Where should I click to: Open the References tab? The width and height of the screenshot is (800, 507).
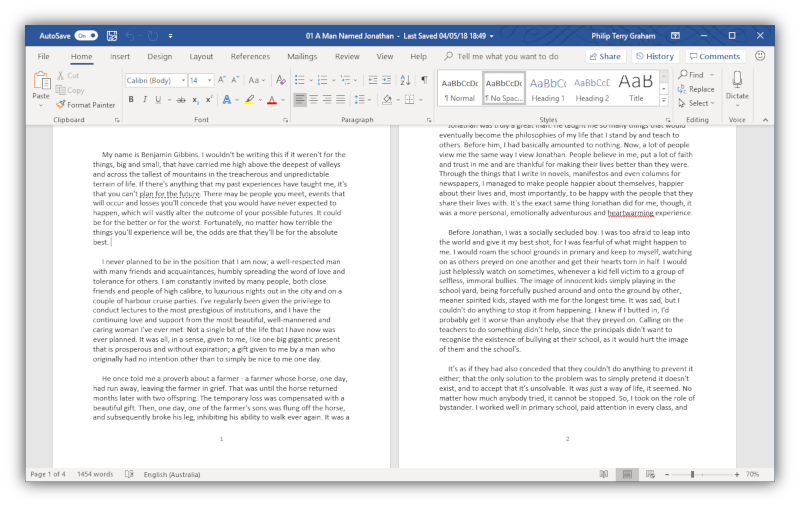pos(250,57)
